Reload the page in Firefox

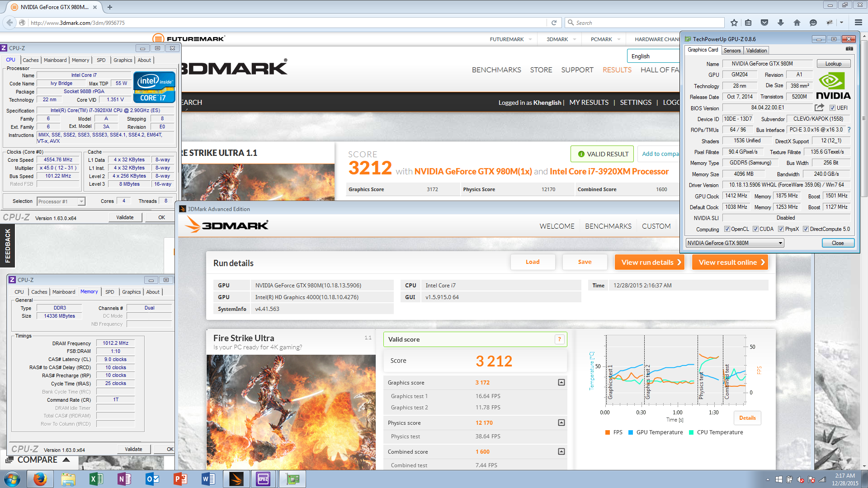554,23
